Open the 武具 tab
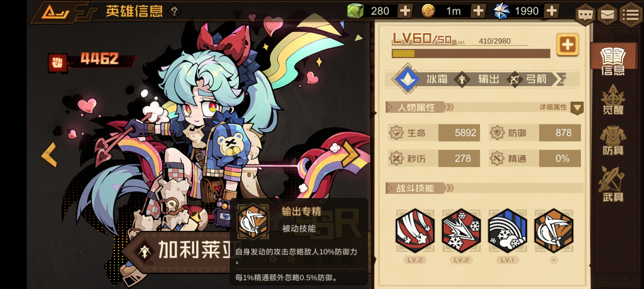The height and width of the screenshot is (289, 644). point(613,184)
